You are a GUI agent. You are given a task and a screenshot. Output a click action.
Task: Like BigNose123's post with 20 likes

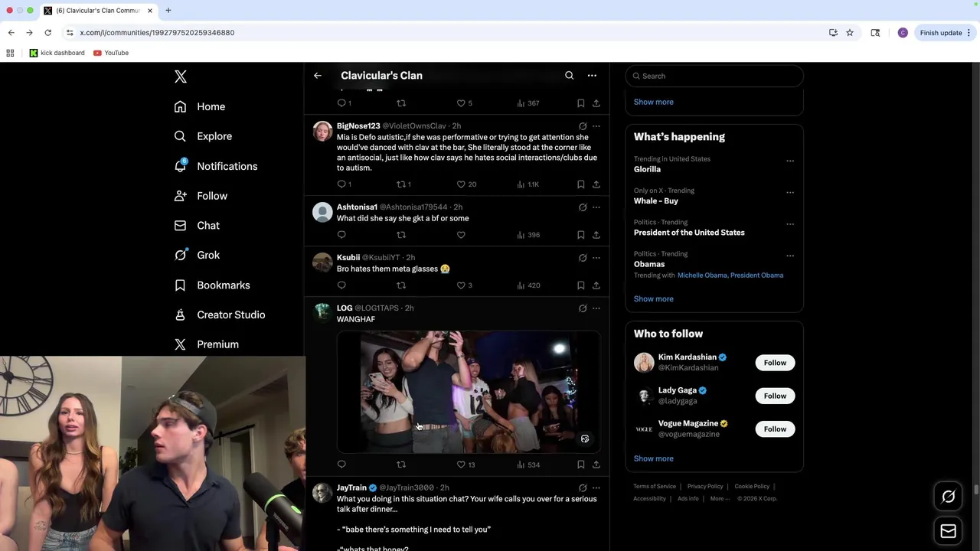pyautogui.click(x=461, y=184)
